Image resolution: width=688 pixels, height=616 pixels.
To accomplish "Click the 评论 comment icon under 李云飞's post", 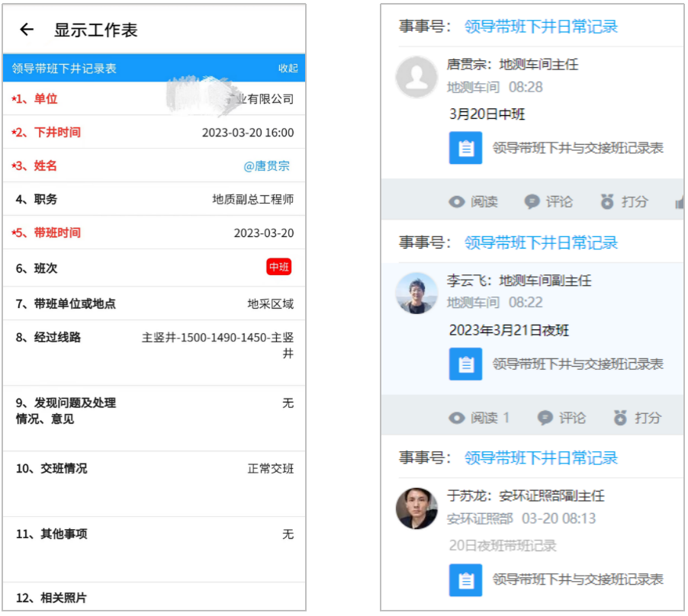I will (545, 418).
